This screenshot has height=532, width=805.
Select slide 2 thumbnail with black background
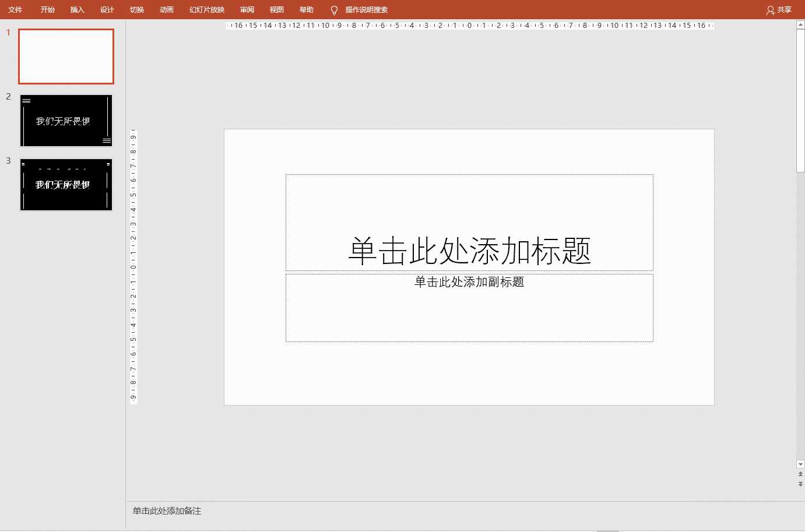[66, 121]
